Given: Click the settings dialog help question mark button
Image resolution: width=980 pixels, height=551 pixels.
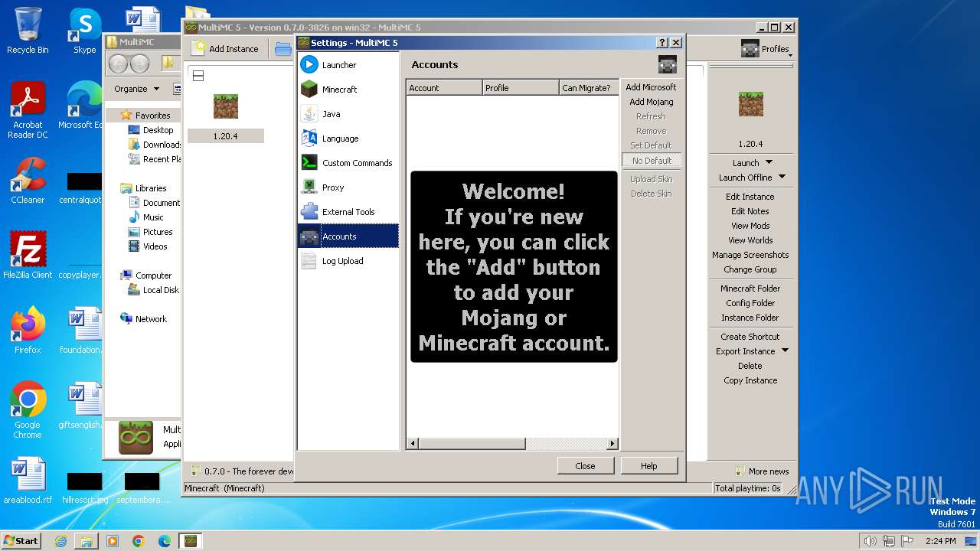Looking at the screenshot, I should pos(663,43).
